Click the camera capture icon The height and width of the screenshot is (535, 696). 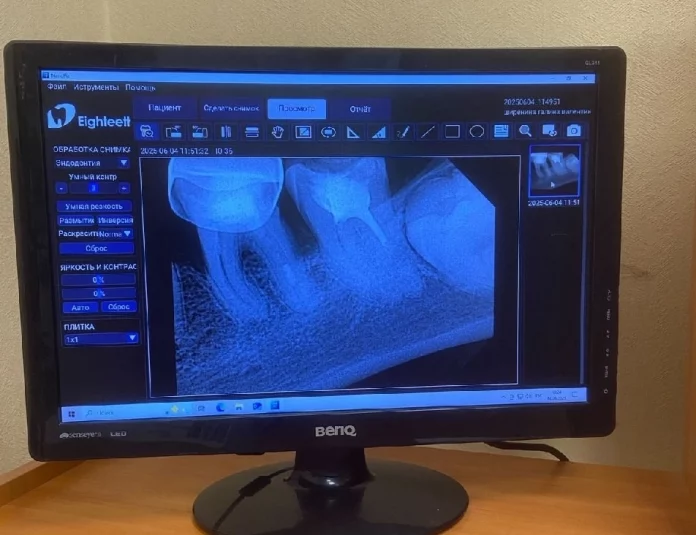[x=574, y=131]
